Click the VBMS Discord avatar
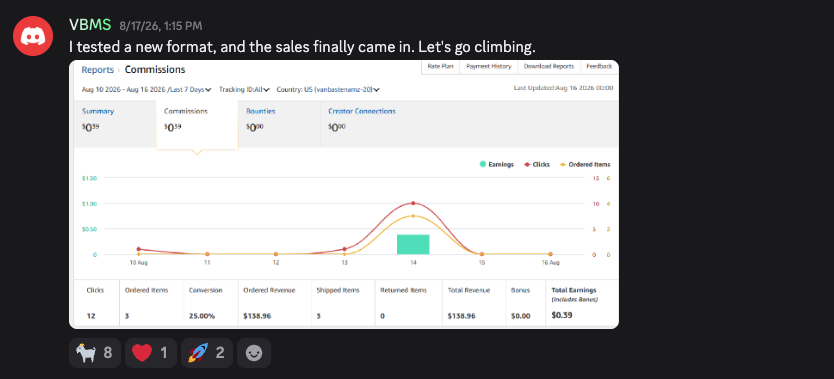This screenshot has width=834, height=379. 33,36
